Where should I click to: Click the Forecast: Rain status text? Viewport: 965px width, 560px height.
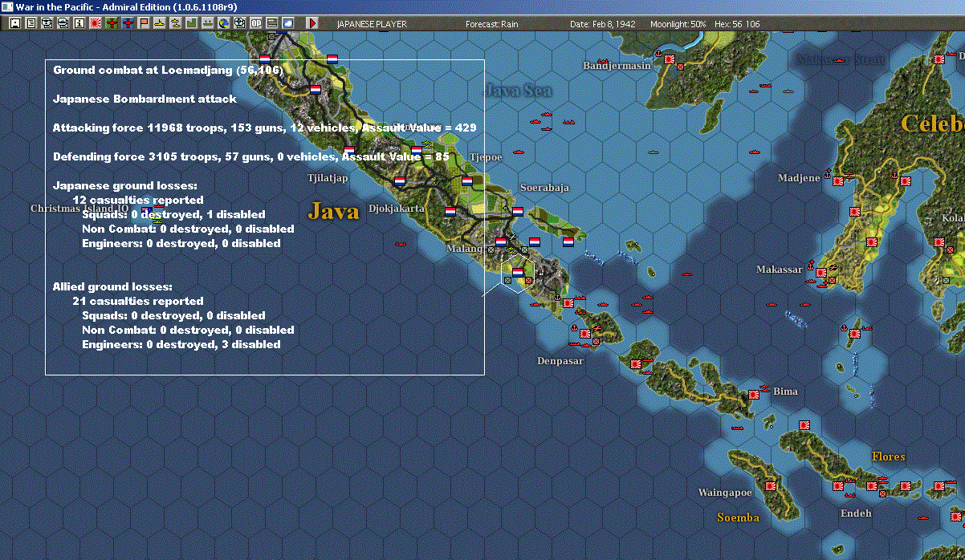(x=492, y=24)
